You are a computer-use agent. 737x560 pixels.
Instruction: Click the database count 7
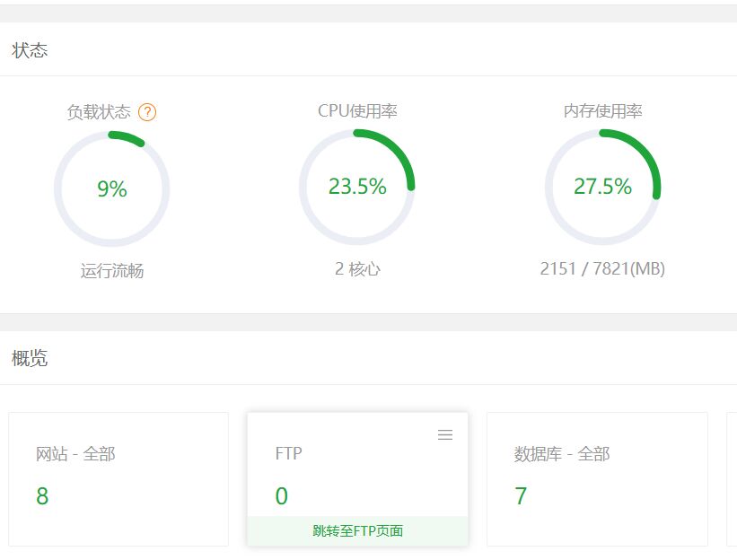click(521, 496)
